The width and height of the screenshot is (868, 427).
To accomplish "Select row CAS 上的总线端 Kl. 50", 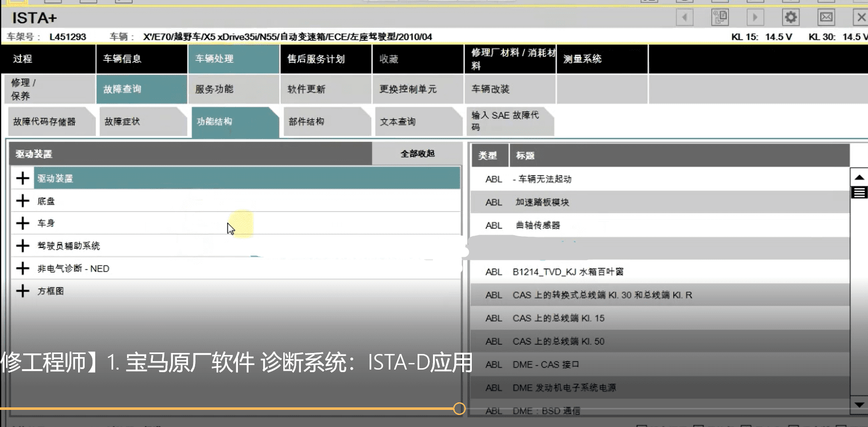I will 660,341.
